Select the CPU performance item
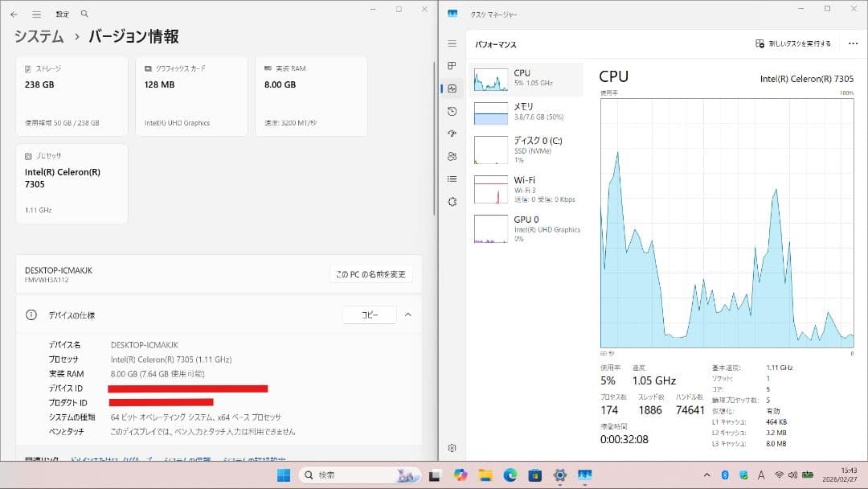868x489 pixels. [526, 80]
